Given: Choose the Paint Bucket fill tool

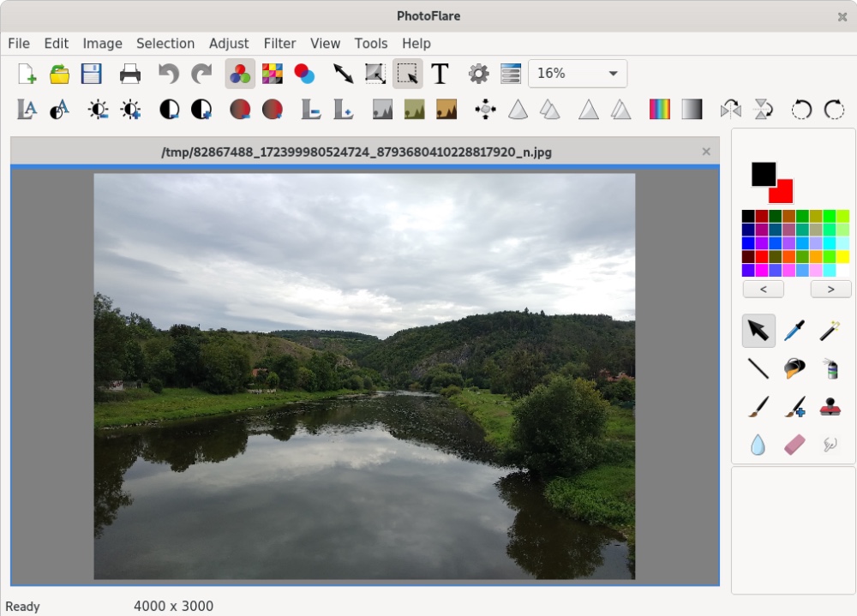Looking at the screenshot, I should [x=794, y=368].
